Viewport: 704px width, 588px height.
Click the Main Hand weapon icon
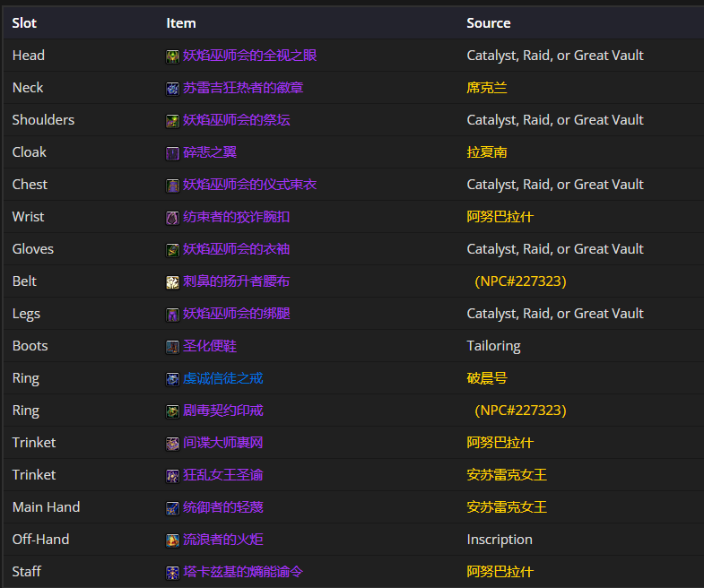172,508
